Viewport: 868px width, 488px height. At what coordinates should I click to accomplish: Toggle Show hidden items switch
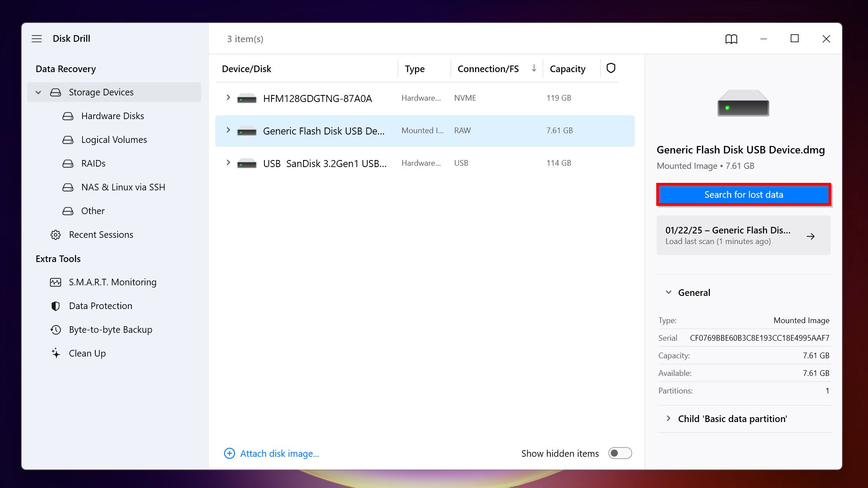click(x=620, y=453)
